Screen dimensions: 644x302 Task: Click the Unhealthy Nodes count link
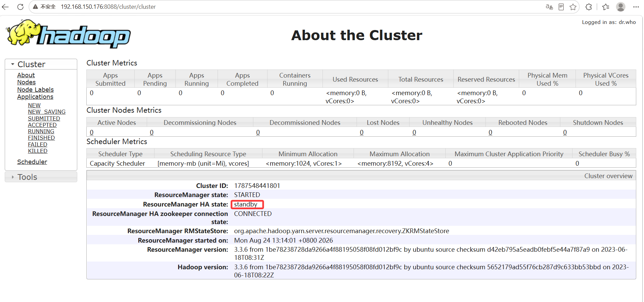tap(414, 132)
